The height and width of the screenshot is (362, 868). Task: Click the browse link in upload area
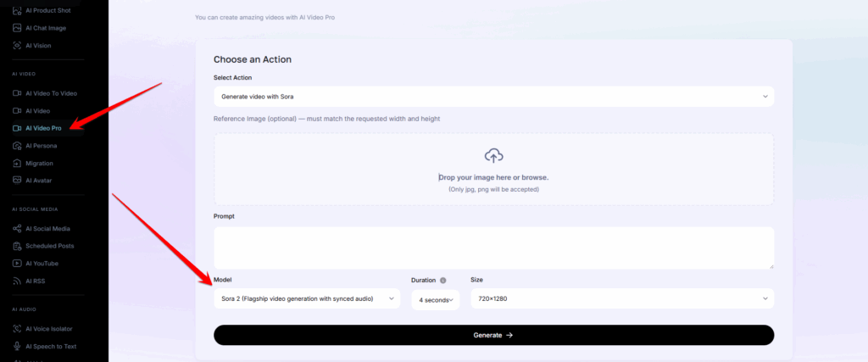[534, 177]
